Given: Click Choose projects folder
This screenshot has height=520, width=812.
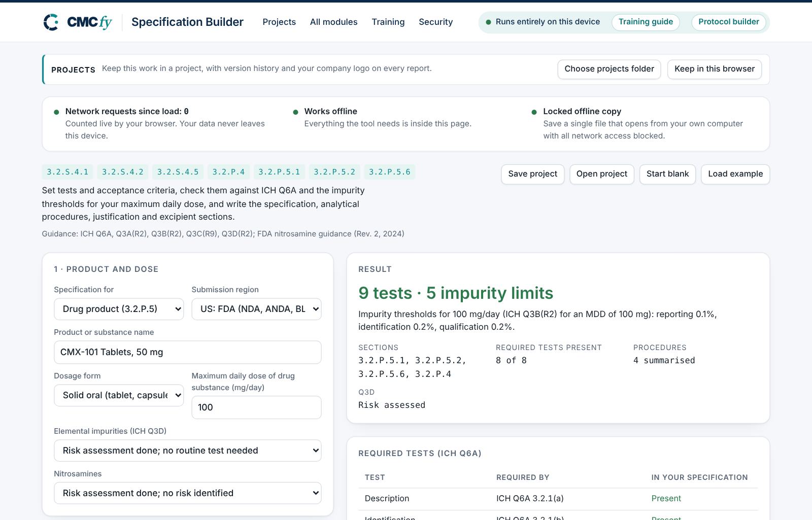Looking at the screenshot, I should click(x=609, y=69).
